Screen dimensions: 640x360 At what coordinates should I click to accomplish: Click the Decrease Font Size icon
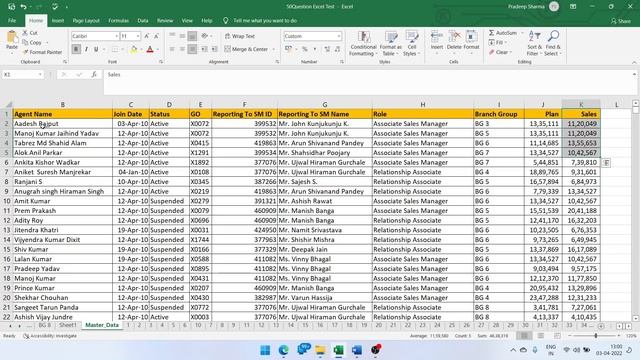156,36
